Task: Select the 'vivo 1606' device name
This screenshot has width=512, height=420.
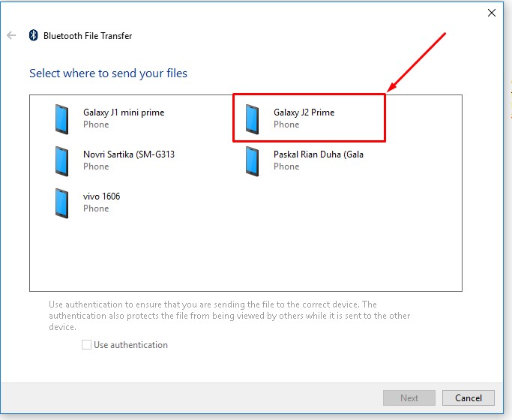Action: [x=101, y=196]
